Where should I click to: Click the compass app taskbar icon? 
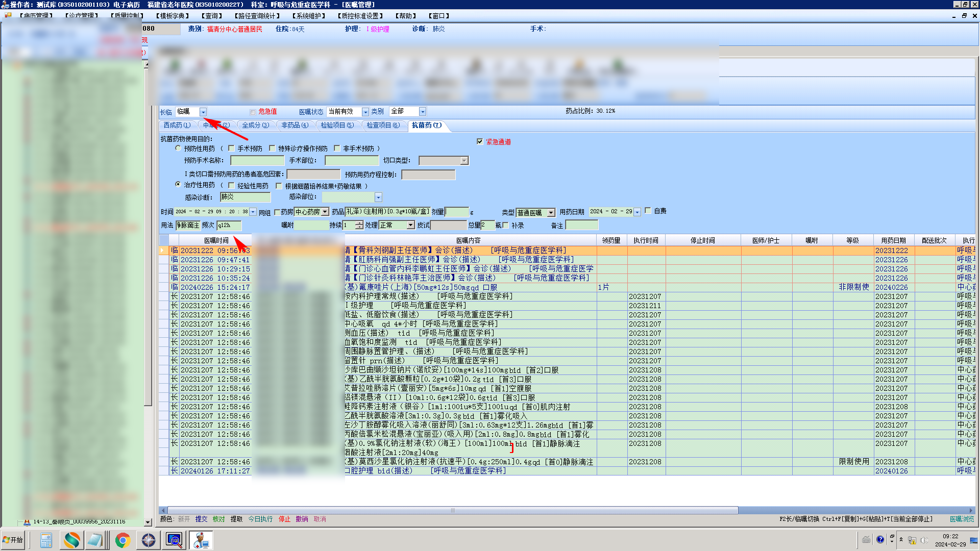[149, 540]
